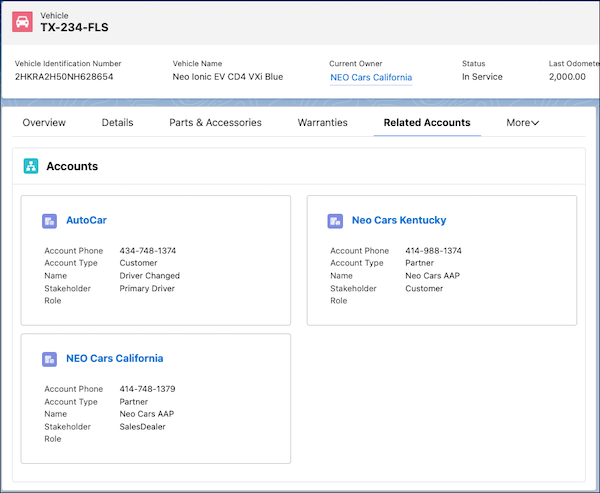Open the Warranties tab
Image resolution: width=600 pixels, height=493 pixels.
pos(323,122)
